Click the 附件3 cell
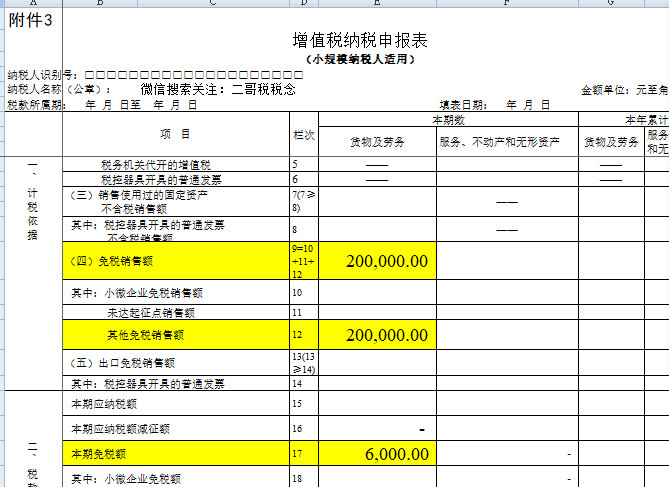Screen dimensions: 669x487 point(31,20)
